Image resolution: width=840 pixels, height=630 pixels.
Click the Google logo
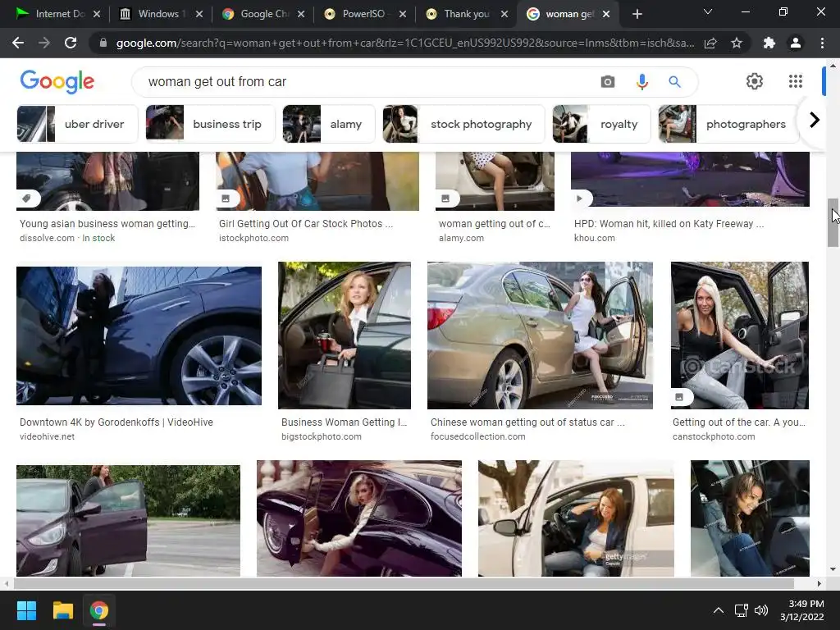coord(57,82)
